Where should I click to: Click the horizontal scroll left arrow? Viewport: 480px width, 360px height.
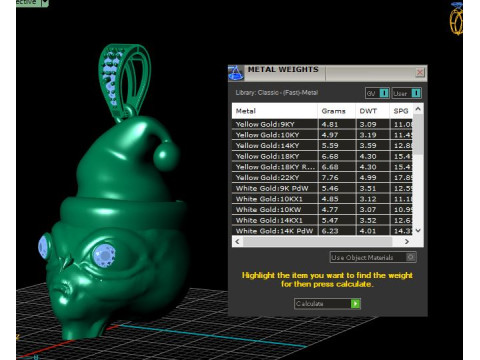(237, 241)
